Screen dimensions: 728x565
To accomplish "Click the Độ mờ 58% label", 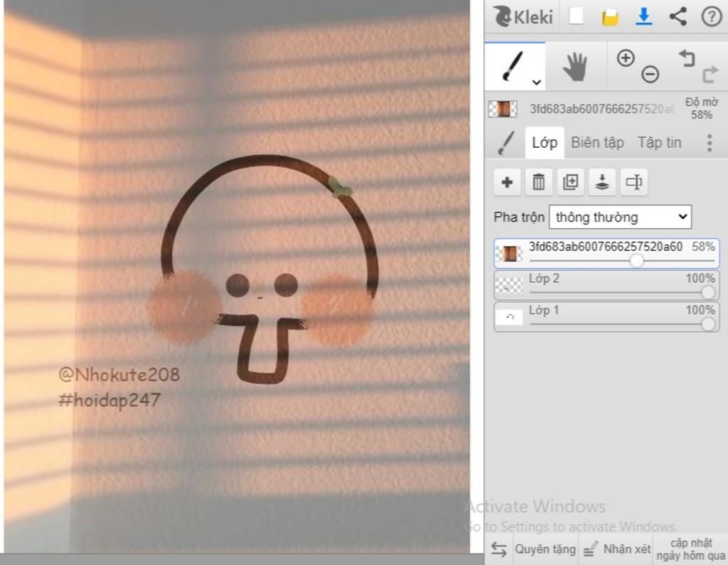I will tap(702, 108).
